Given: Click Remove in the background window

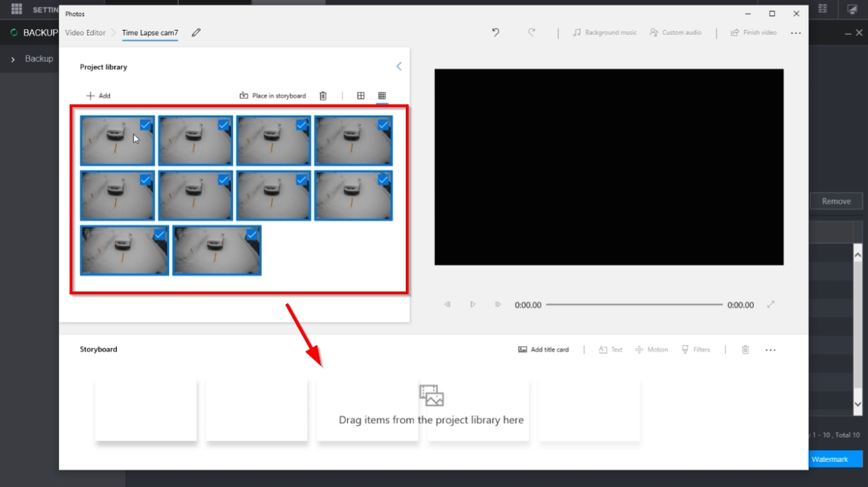Looking at the screenshot, I should [836, 201].
